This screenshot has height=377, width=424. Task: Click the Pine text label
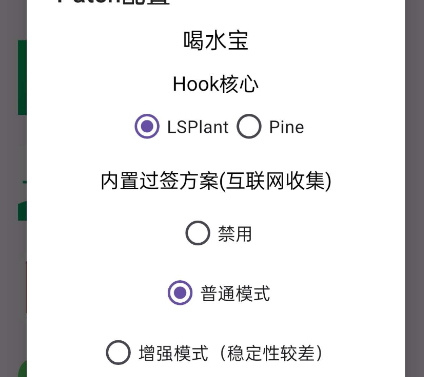286,127
